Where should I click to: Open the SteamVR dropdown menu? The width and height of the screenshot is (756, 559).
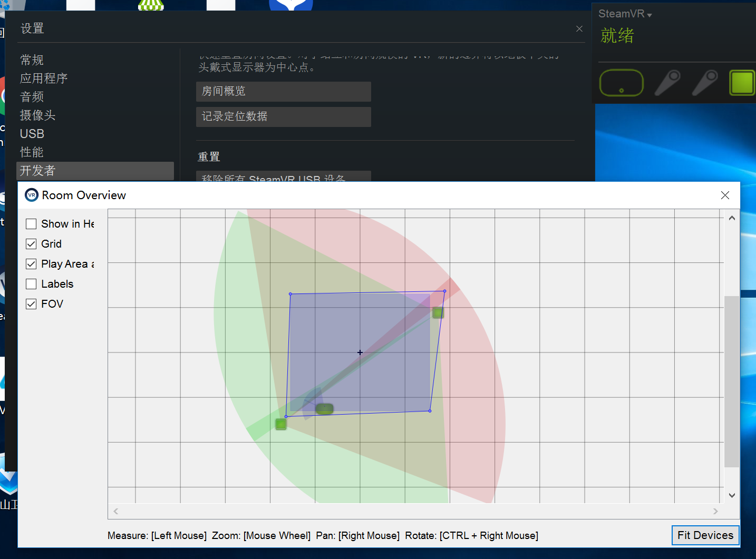click(x=625, y=14)
